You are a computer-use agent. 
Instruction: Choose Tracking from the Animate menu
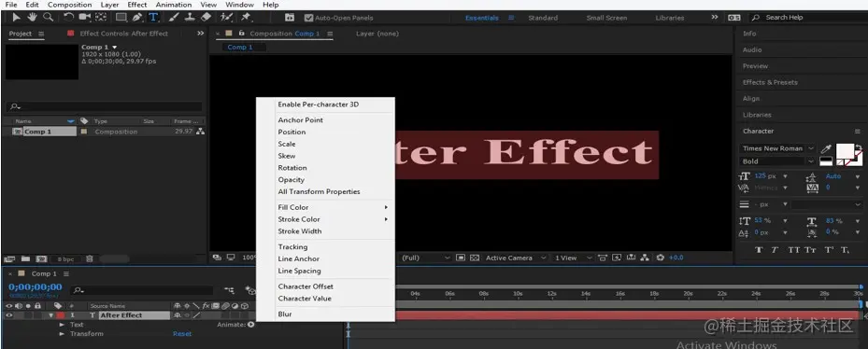[x=292, y=246]
